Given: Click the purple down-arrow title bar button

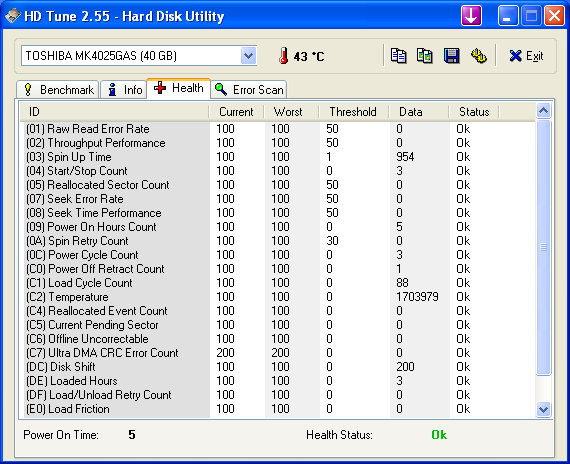Looking at the screenshot, I should click(x=471, y=16).
